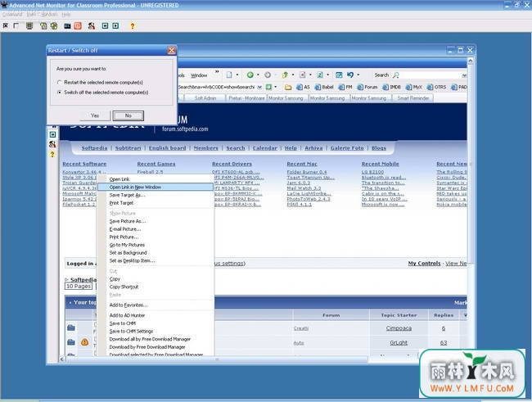Choose Open Link in New Window
The width and height of the screenshot is (532, 402).
[156, 187]
